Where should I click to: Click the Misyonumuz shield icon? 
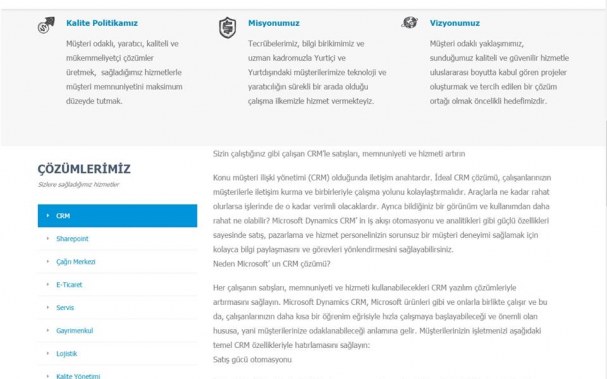[x=228, y=27]
